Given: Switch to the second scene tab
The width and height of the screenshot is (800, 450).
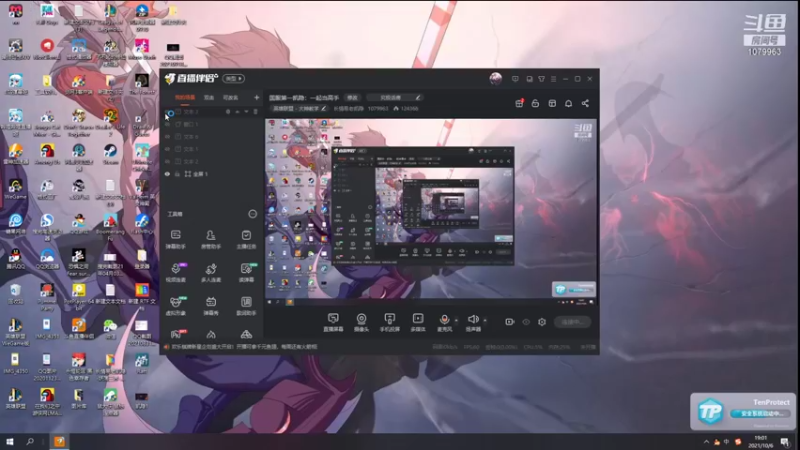Looking at the screenshot, I should pos(209,97).
